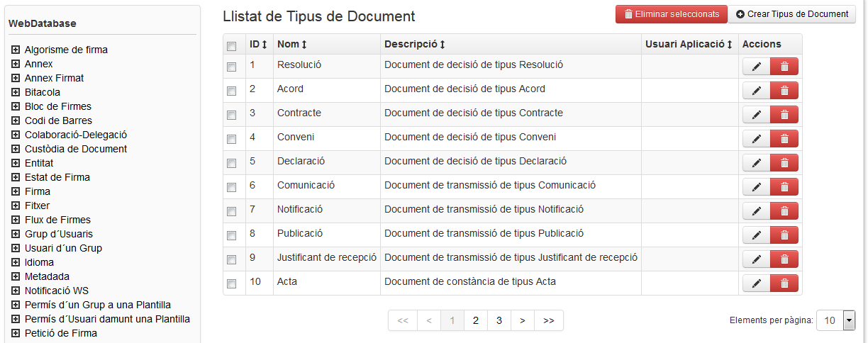Edit the Contracte row with pencil icon
This screenshot has width=868, height=343.
coord(757,115)
